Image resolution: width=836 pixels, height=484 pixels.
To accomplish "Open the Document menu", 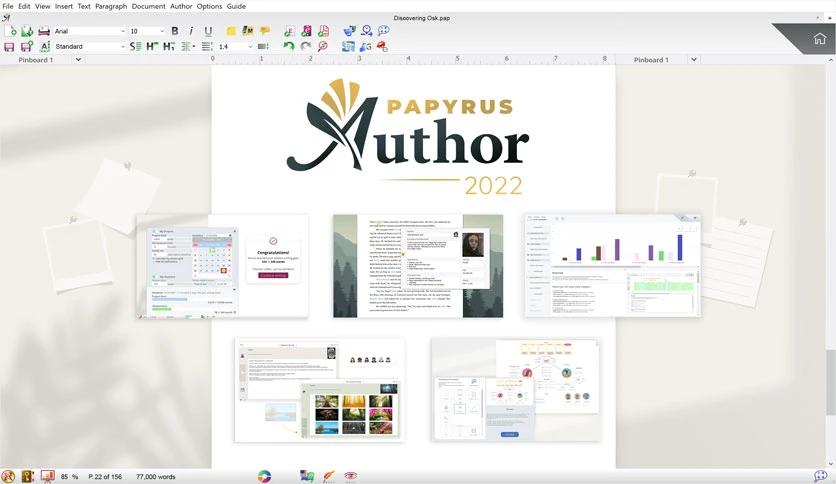I will pos(149,6).
